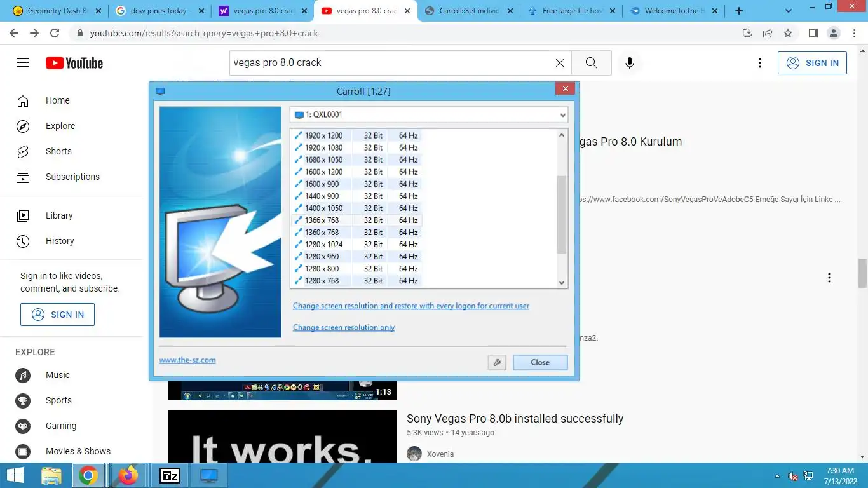Switch to Free large file hosting tab
Viewport: 868px width, 488px height.
[571, 11]
